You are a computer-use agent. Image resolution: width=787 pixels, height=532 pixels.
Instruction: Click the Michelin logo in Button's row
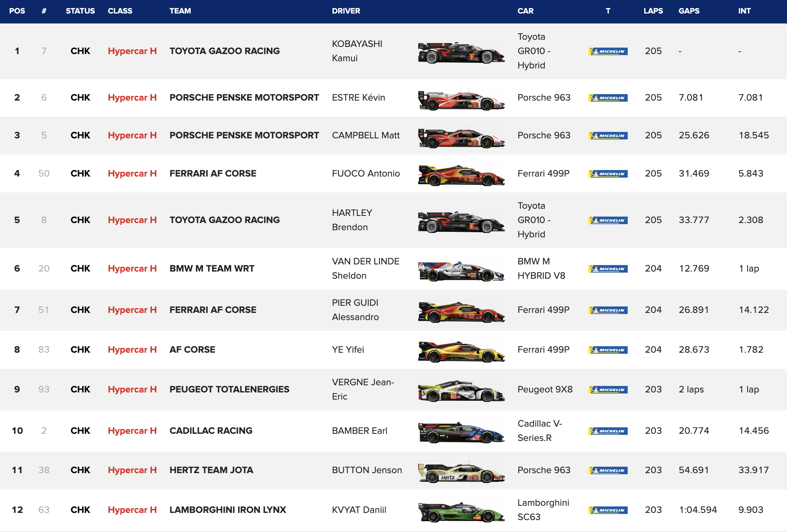(608, 470)
